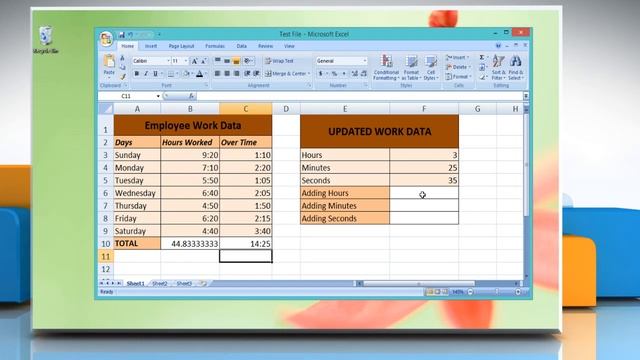Screen dimensions: 640x360
Task: Open the Review ribbon tab
Action: pyautogui.click(x=265, y=46)
